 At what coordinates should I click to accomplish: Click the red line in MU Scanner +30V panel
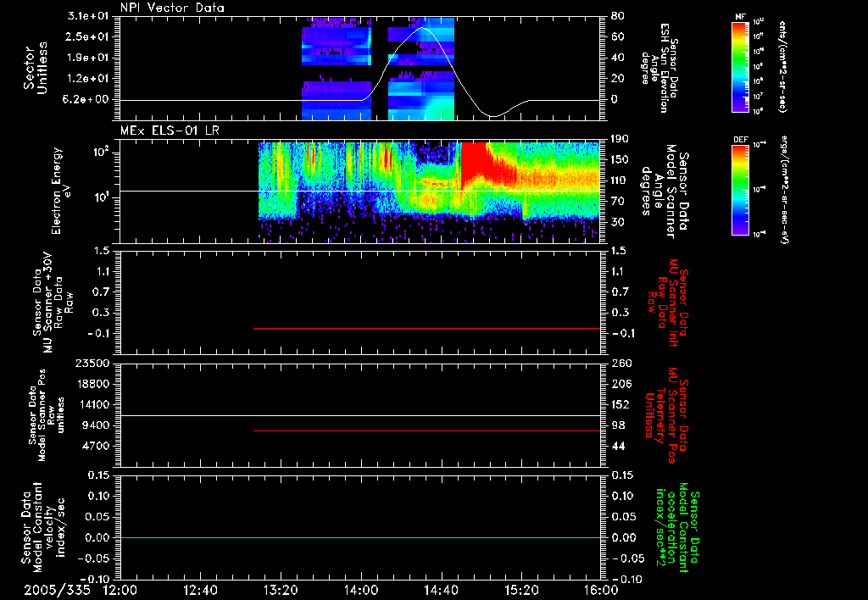(x=427, y=328)
